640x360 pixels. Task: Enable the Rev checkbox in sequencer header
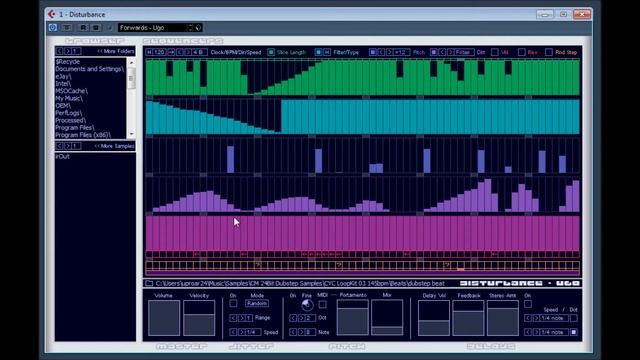click(x=522, y=52)
